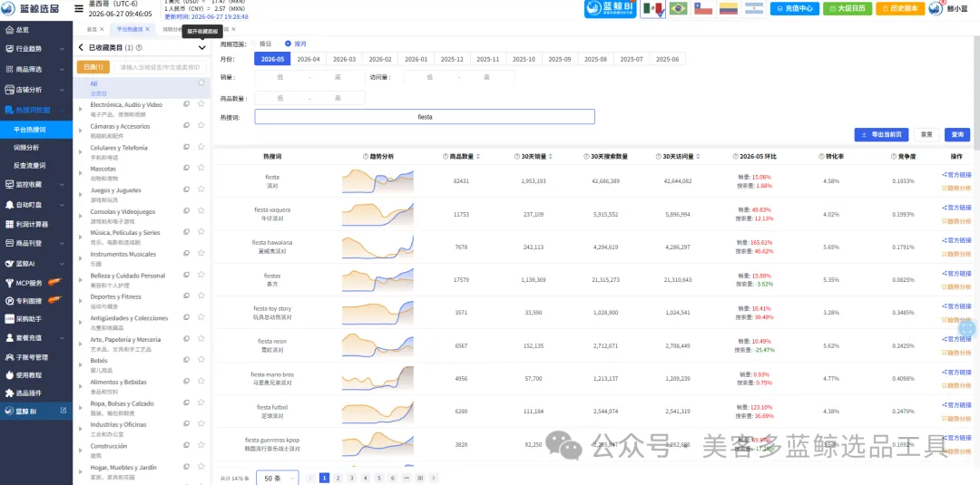Screen dimensions: 980x485
Task: Click the 导出当前页 export button
Action: (x=881, y=134)
